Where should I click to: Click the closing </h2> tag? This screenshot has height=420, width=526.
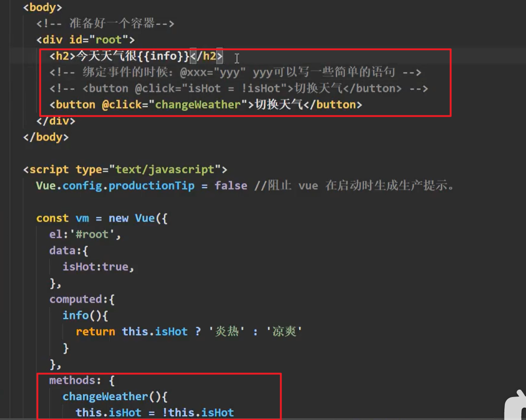pos(206,56)
